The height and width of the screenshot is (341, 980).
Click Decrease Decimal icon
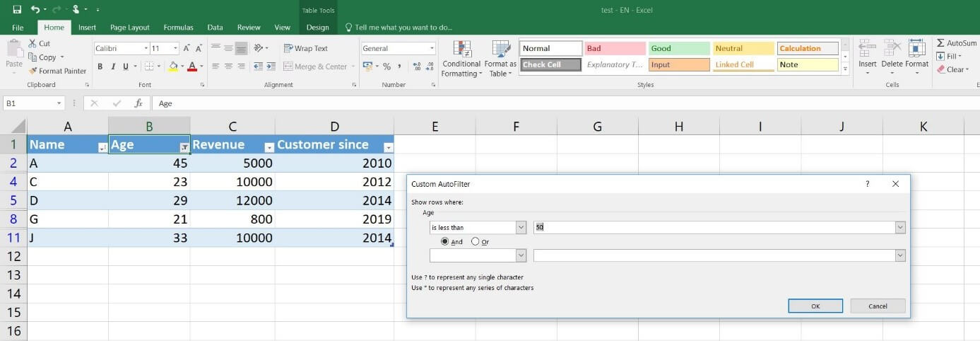click(430, 67)
